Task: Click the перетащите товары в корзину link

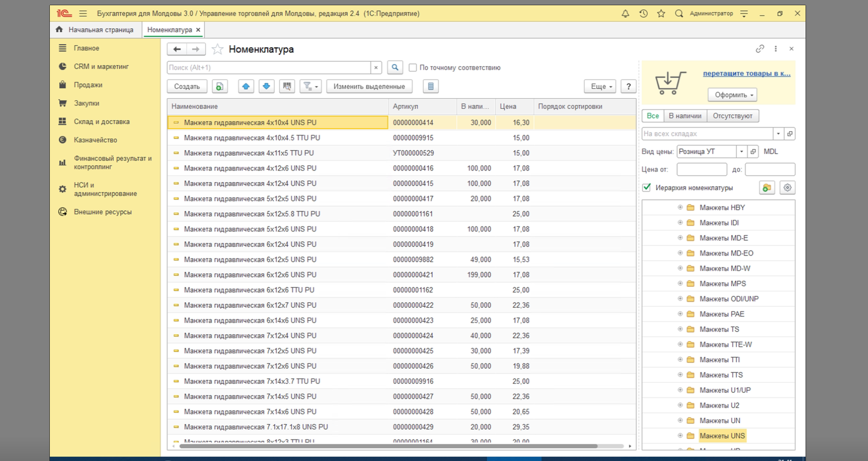Action: [x=746, y=74]
